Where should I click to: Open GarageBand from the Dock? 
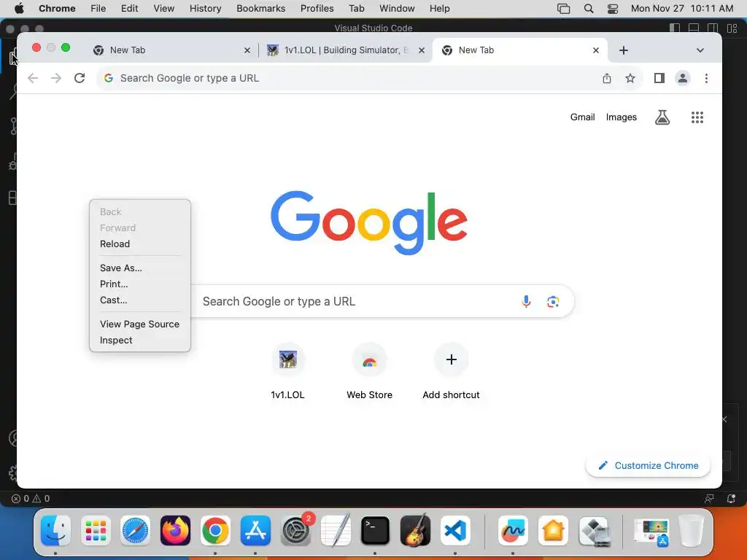(x=415, y=531)
